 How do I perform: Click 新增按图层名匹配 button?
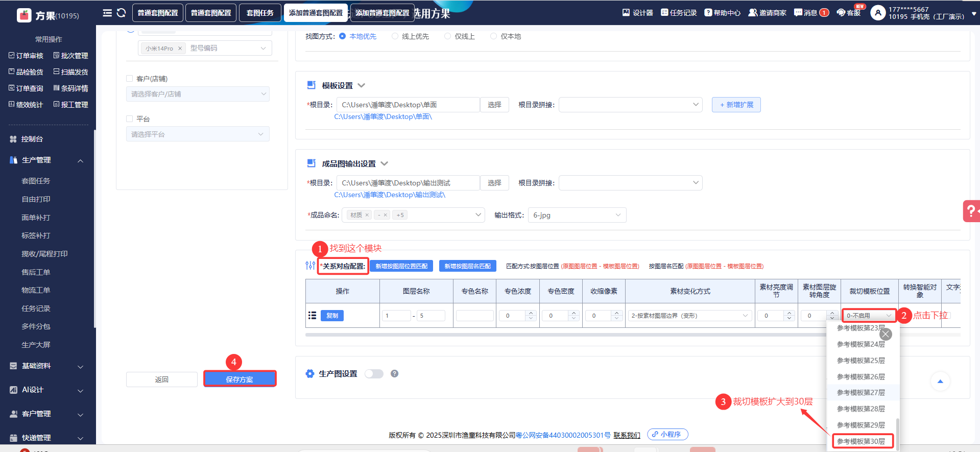[x=467, y=266]
